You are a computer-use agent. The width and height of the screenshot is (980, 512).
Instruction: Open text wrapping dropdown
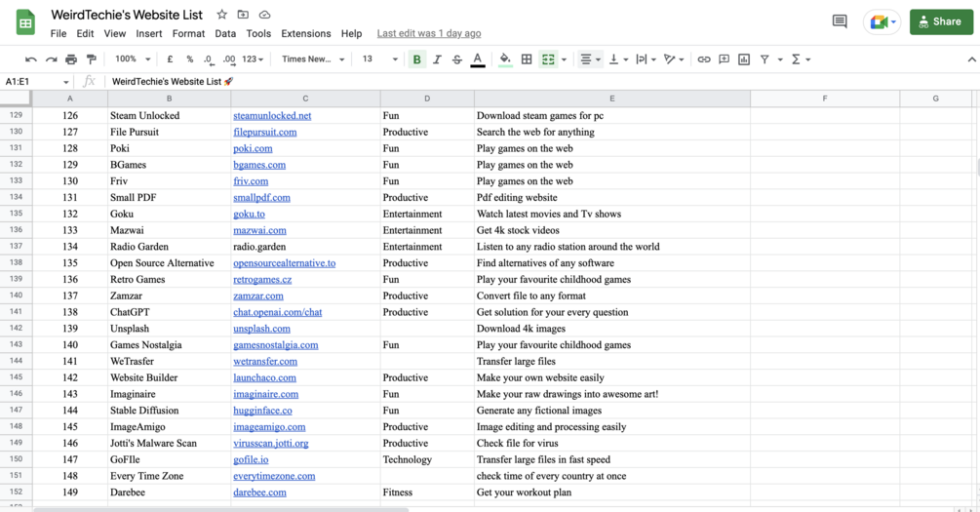coord(646,59)
